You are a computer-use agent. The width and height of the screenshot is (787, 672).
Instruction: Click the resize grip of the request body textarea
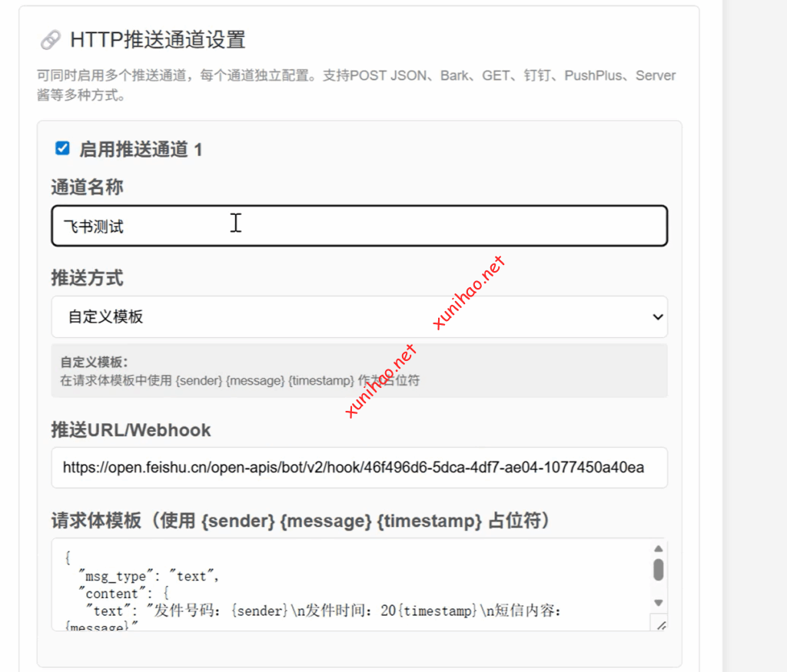click(x=659, y=623)
